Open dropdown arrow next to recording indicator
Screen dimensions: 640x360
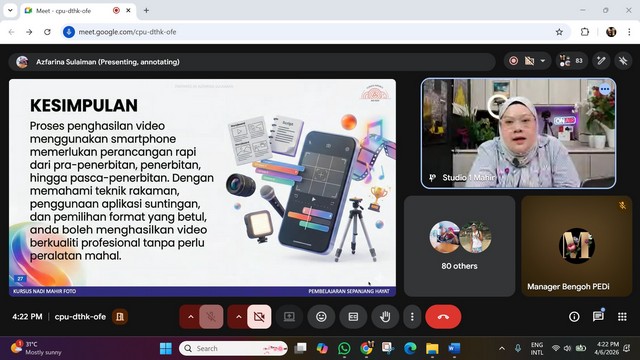pos(543,61)
